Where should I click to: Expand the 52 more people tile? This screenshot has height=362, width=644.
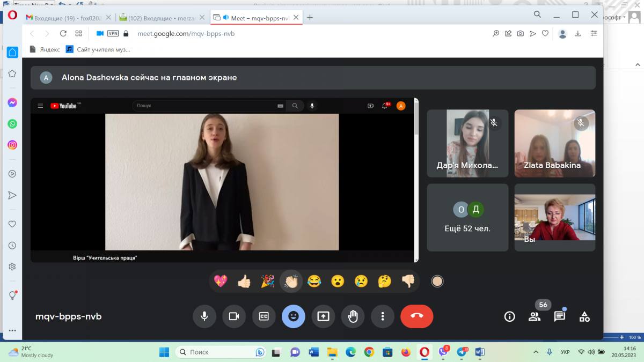(467, 217)
